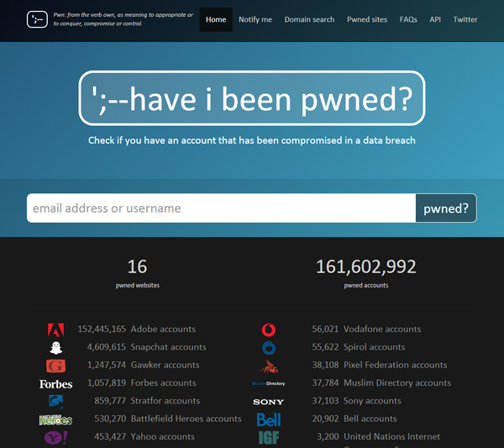Click the Yahoo accounts text
The height and width of the screenshot is (448, 504).
coord(163,437)
